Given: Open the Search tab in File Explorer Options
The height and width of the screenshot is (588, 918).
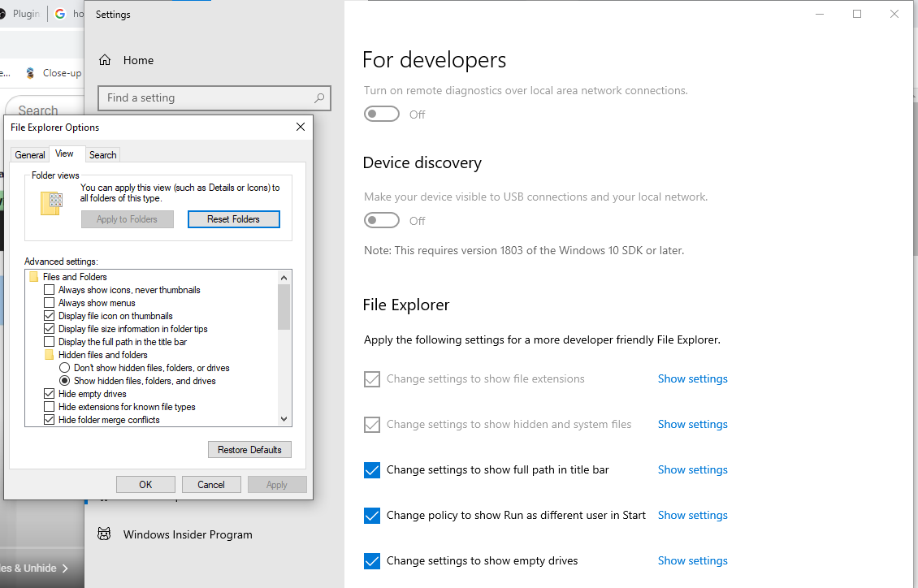Looking at the screenshot, I should click(102, 154).
